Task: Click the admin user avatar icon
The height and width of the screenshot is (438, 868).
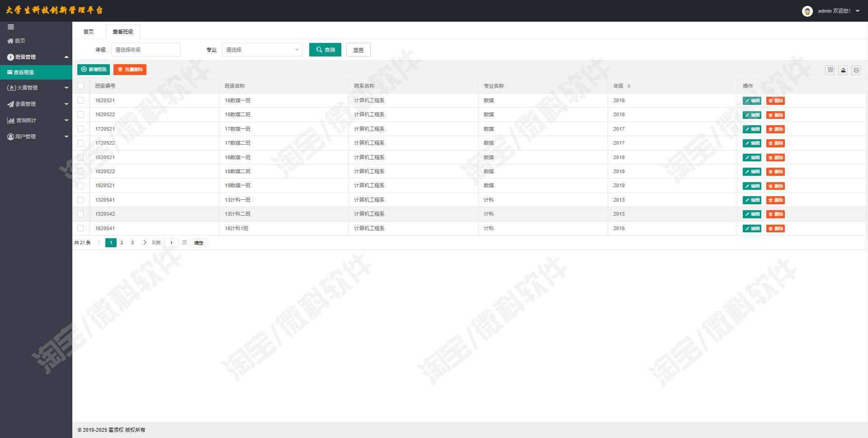Action: pos(807,11)
